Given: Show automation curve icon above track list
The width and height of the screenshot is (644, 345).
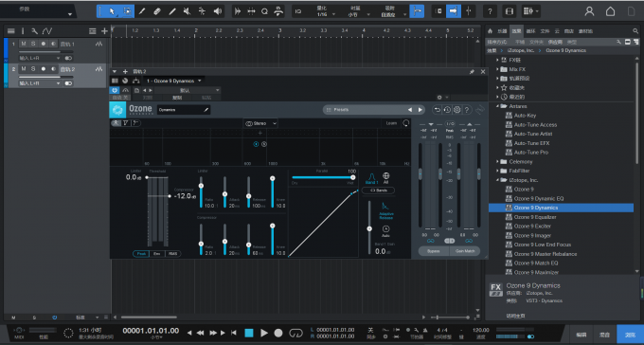Looking at the screenshot, I should pyautogui.click(x=46, y=31).
